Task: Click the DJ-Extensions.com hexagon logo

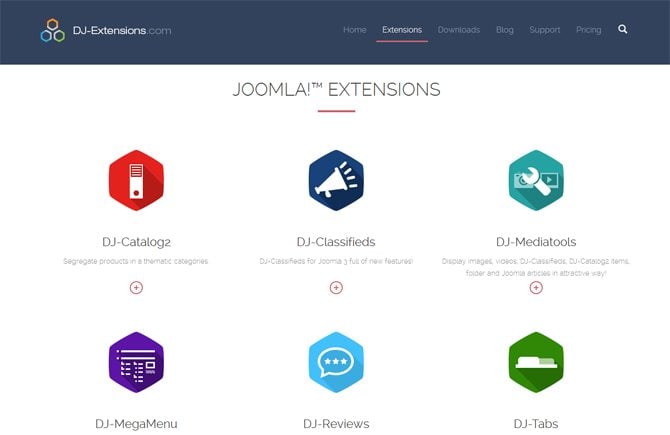Action: pos(52,30)
